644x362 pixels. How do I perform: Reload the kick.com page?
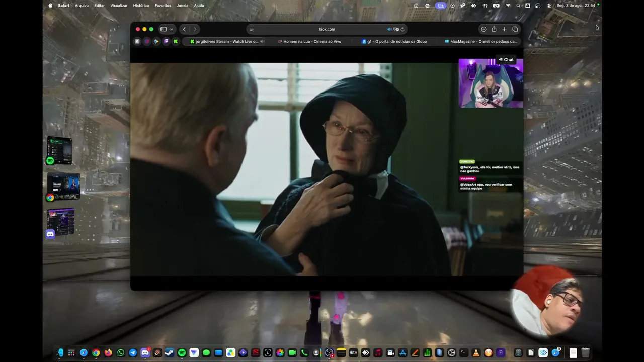pos(403,29)
